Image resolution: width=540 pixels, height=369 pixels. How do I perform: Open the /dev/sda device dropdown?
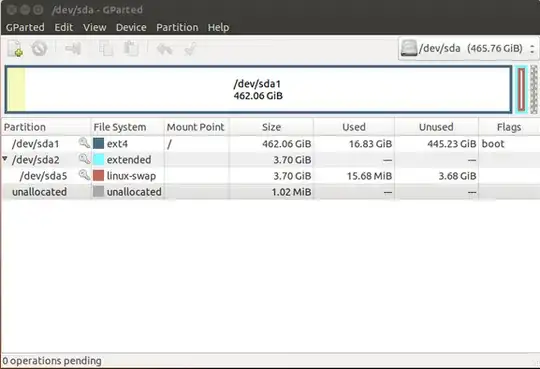point(469,49)
